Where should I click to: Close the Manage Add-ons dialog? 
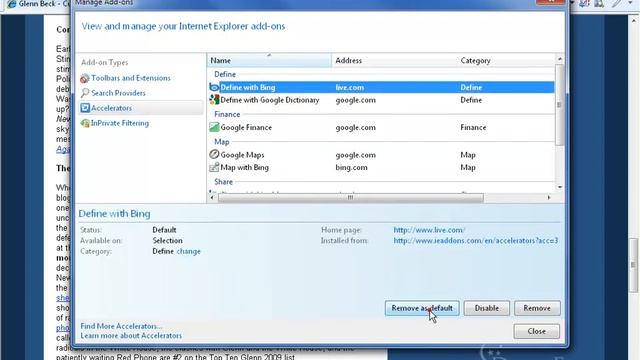coord(536,331)
